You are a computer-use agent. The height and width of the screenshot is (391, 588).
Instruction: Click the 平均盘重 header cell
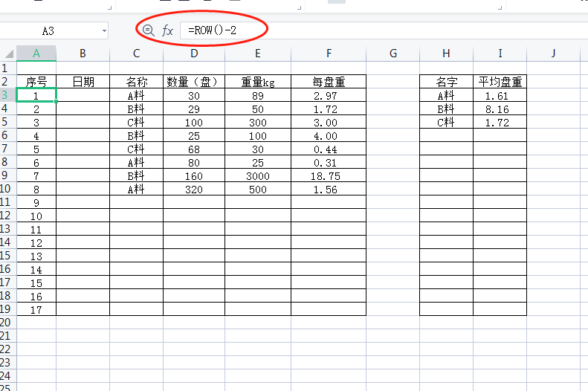[x=500, y=82]
